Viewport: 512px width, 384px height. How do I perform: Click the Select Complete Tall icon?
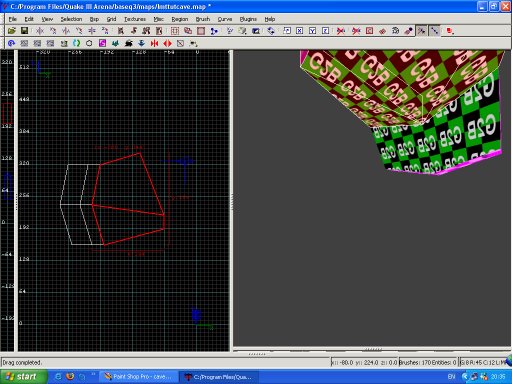121,31
